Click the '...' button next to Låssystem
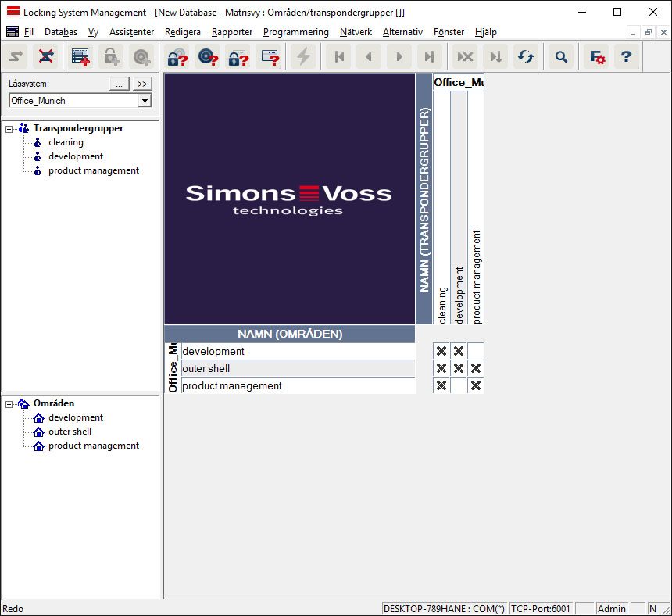This screenshot has width=672, height=616. tap(119, 84)
